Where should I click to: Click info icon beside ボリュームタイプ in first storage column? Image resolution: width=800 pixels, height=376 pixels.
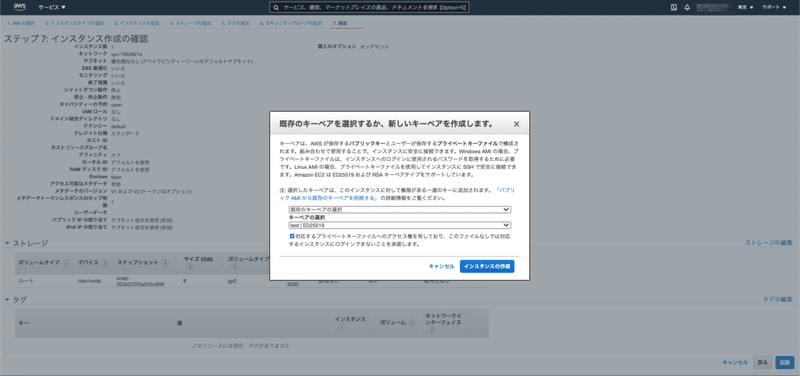66,263
